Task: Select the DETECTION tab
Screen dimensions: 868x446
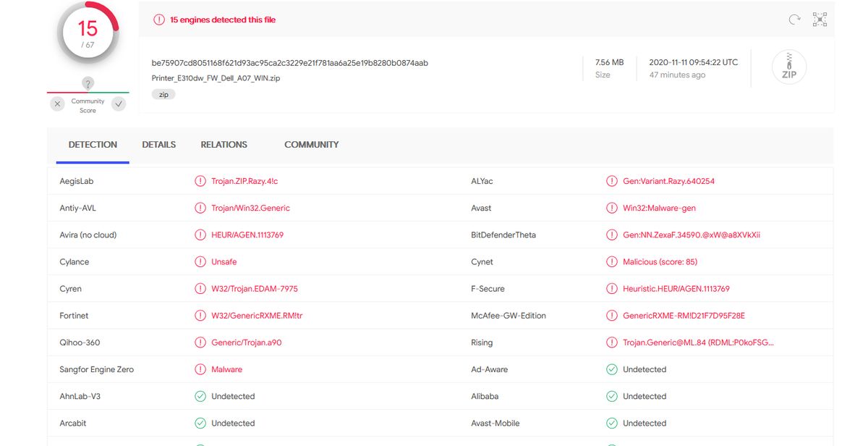Action: click(93, 145)
